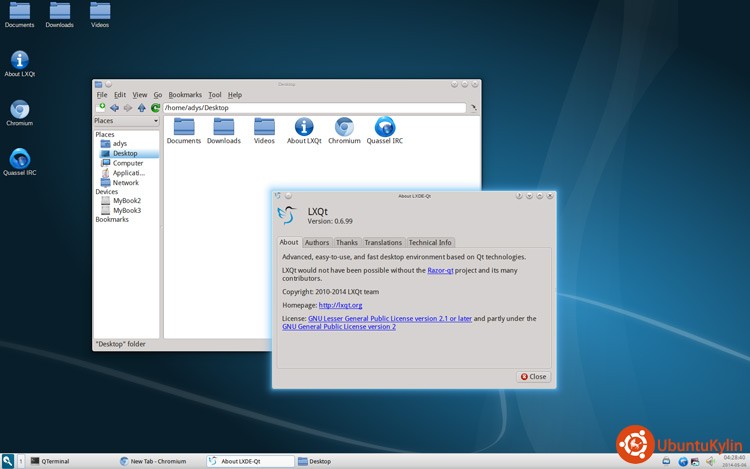This screenshot has width=750, height=469.
Task: Click the Close button in About dialog
Action: [533, 377]
